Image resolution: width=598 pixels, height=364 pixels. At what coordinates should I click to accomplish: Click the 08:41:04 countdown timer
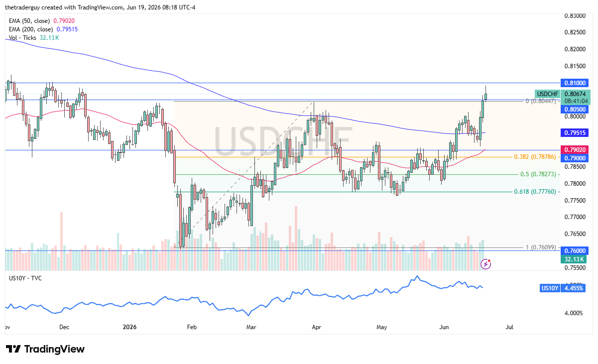(x=575, y=101)
